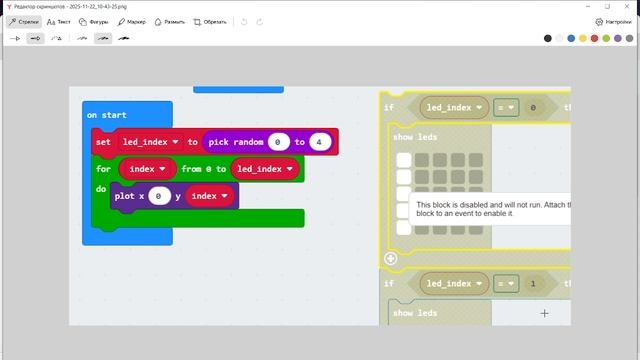Choose the simple thin arrow style
Viewport: 640px width, 360px height.
pyautogui.click(x=15, y=38)
